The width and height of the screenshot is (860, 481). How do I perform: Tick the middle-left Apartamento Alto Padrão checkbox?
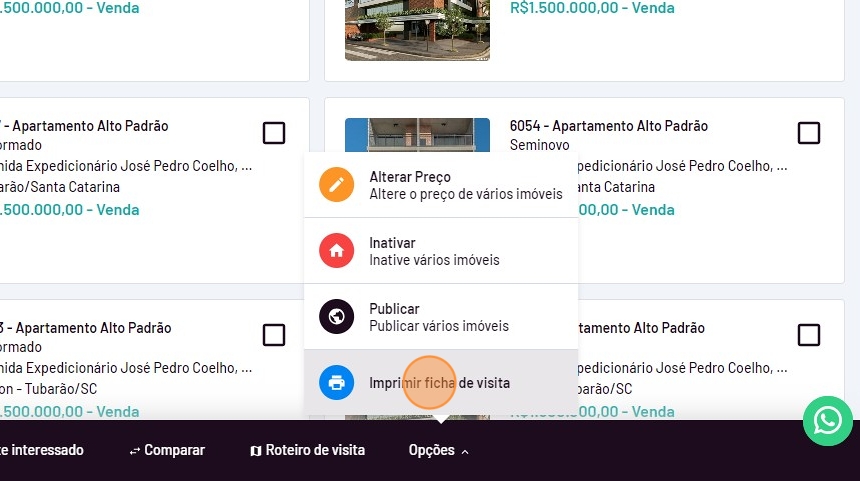tap(274, 133)
